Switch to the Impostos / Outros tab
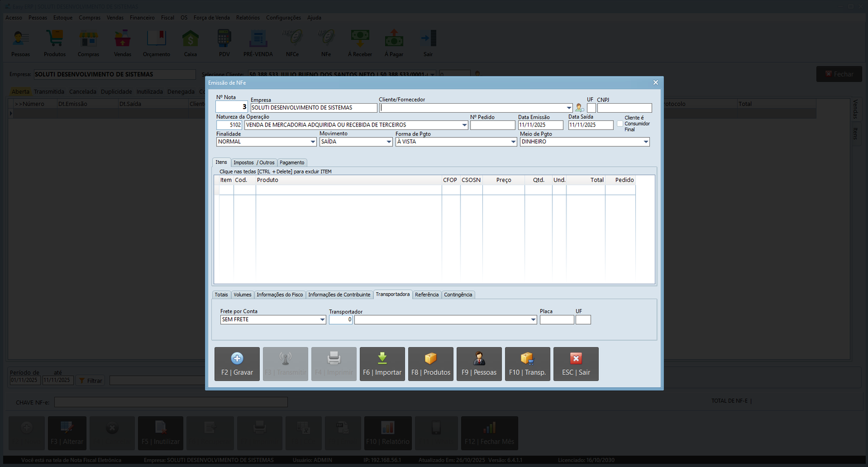Image resolution: width=868 pixels, height=467 pixels. (x=254, y=163)
